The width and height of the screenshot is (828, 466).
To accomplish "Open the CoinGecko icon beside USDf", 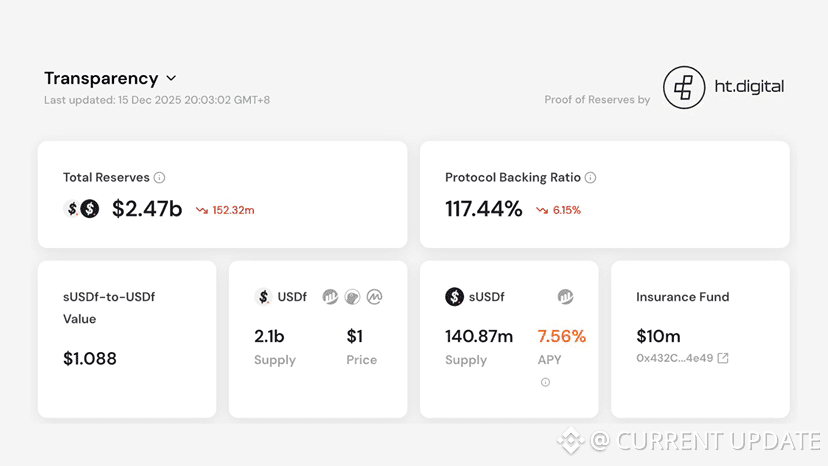I will point(352,297).
